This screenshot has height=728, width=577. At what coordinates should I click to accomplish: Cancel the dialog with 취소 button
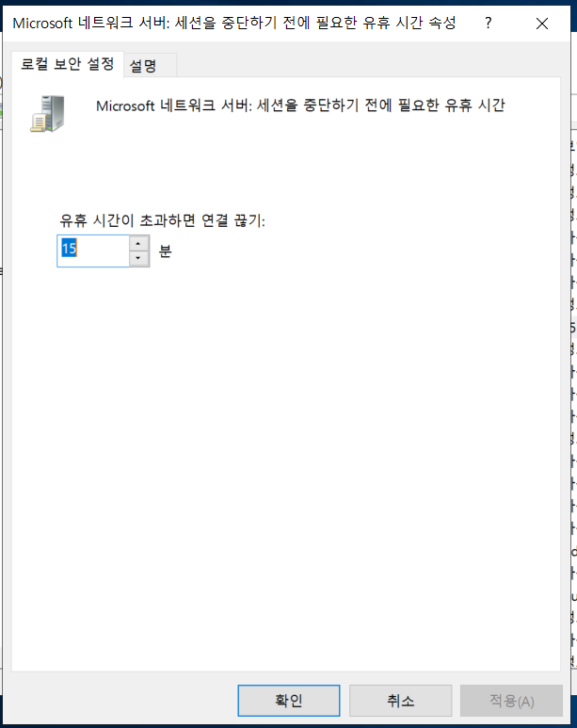[x=400, y=700]
